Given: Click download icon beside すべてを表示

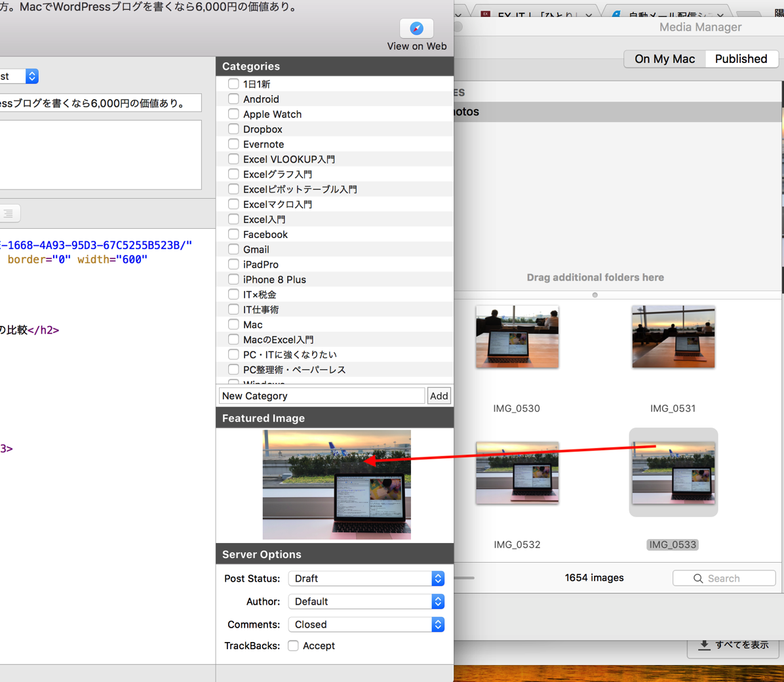Looking at the screenshot, I should (x=704, y=645).
